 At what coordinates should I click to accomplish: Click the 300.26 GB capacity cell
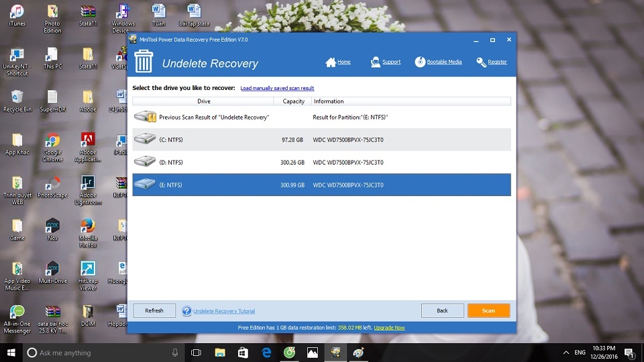click(x=292, y=163)
